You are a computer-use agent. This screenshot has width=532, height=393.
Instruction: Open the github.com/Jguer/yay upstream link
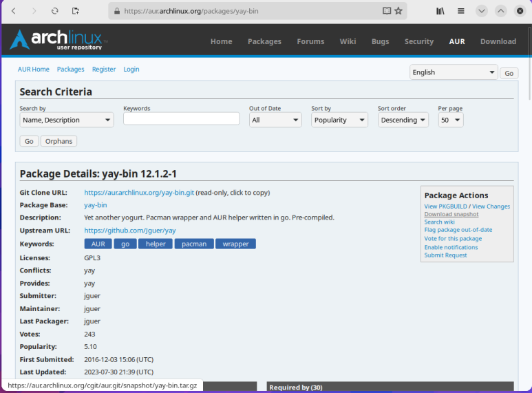click(x=130, y=231)
